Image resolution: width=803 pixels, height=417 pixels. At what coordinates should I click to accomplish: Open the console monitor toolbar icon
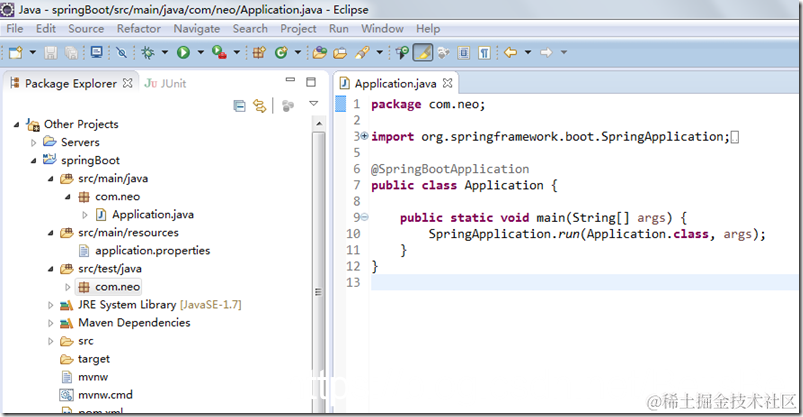click(96, 52)
